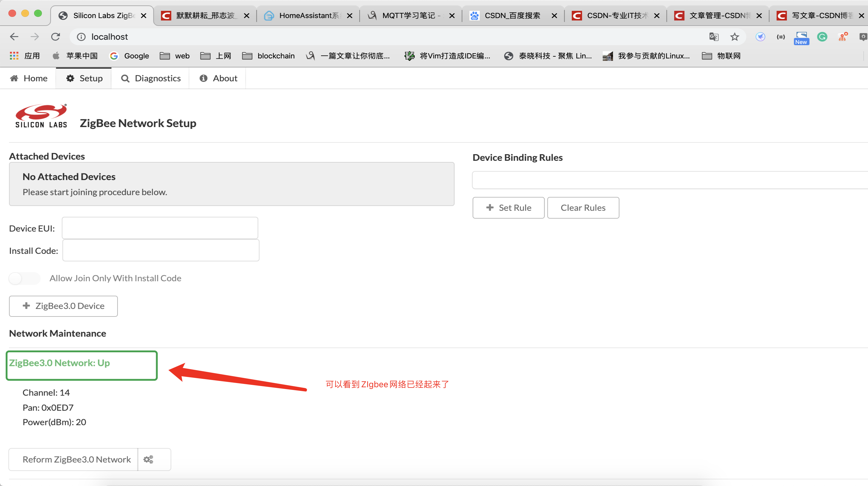The image size is (868, 486).
Task: Open the 一篇文章让你彻底 bookmark
Action: pos(348,56)
